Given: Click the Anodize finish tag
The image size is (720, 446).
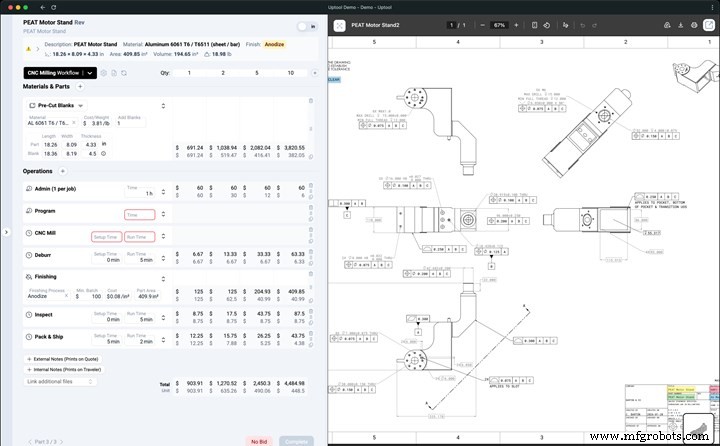Looking at the screenshot, I should 274,45.
